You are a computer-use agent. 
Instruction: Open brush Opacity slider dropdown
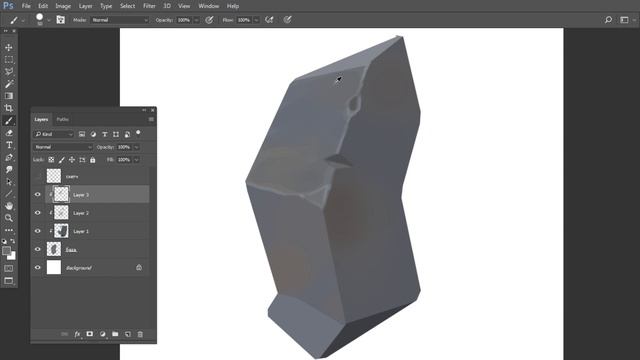coord(196,20)
